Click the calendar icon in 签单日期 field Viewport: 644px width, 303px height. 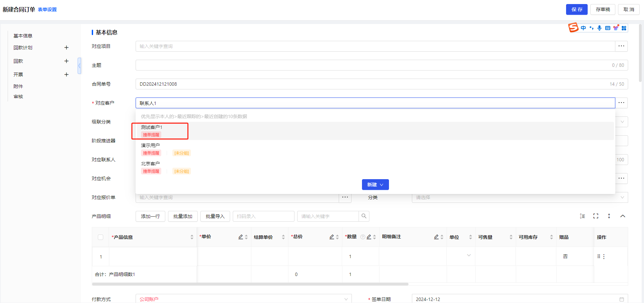[x=622, y=299]
